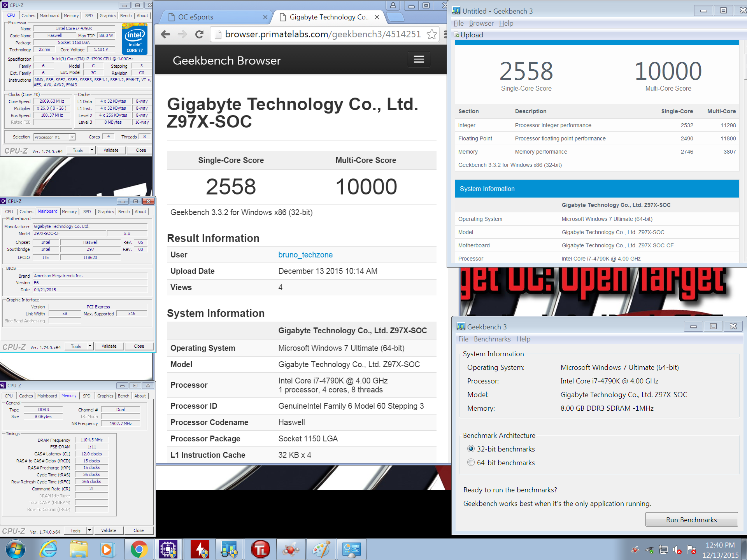The height and width of the screenshot is (560, 747).
Task: Switch to Chrome via the taskbar icon
Action: [x=139, y=549]
